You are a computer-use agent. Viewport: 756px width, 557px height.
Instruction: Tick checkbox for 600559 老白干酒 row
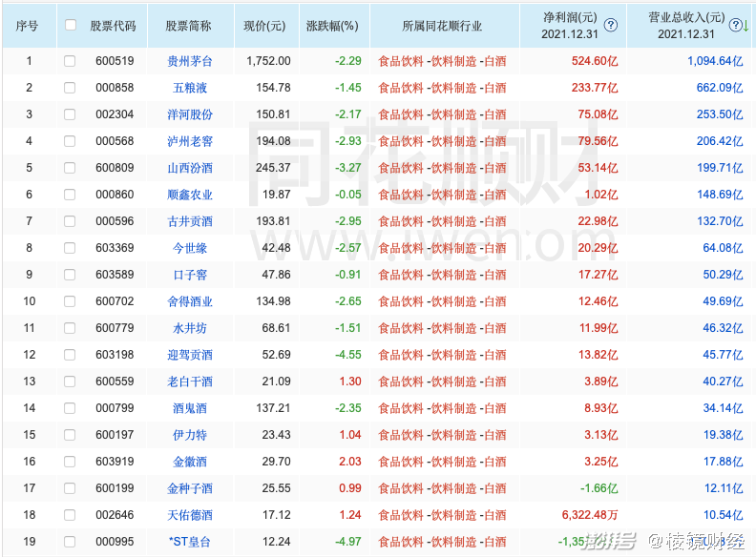(70, 382)
